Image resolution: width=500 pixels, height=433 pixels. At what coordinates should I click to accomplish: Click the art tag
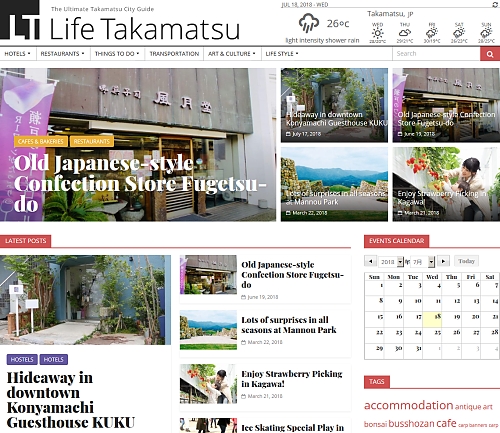[488, 407]
